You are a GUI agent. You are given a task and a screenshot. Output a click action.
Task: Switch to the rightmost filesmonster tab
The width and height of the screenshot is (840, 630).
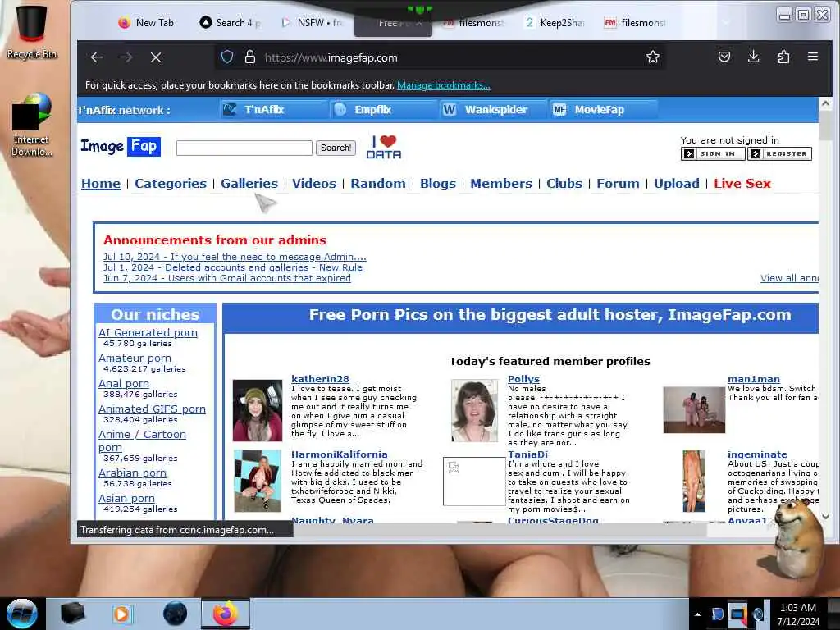pos(636,22)
